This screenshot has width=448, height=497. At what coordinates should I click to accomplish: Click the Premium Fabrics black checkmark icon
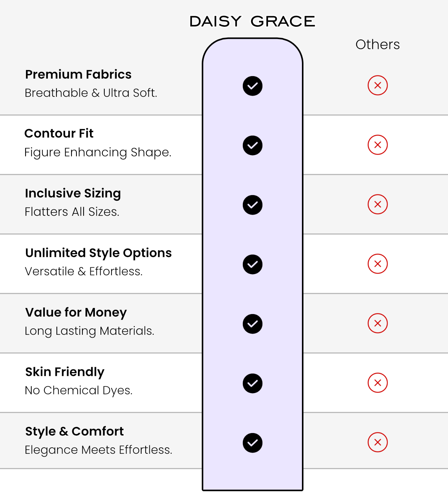click(253, 86)
